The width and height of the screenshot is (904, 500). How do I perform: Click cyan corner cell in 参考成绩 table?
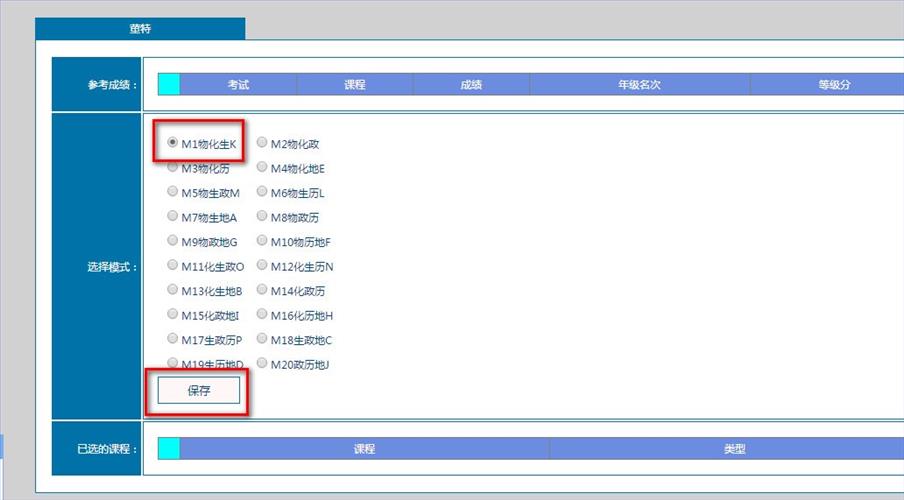pos(169,85)
